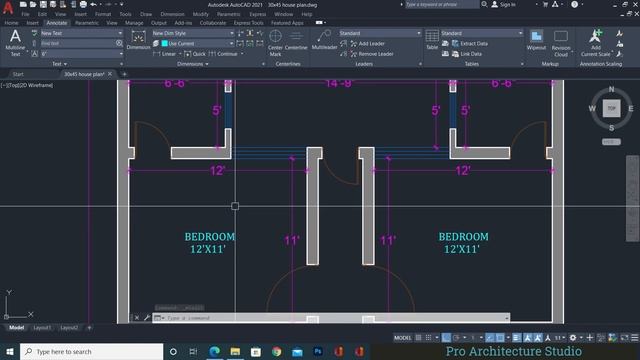Image resolution: width=640 pixels, height=360 pixels.
Task: Open the Draw menu
Action: pyautogui.click(x=146, y=14)
